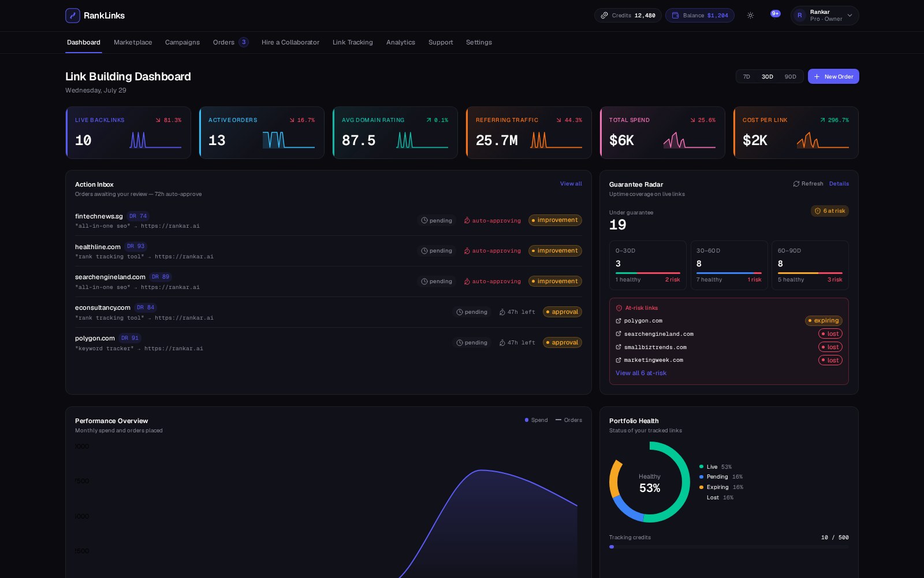Click approval badge for econsultancy.com
The height and width of the screenshot is (578, 924).
pos(562,312)
